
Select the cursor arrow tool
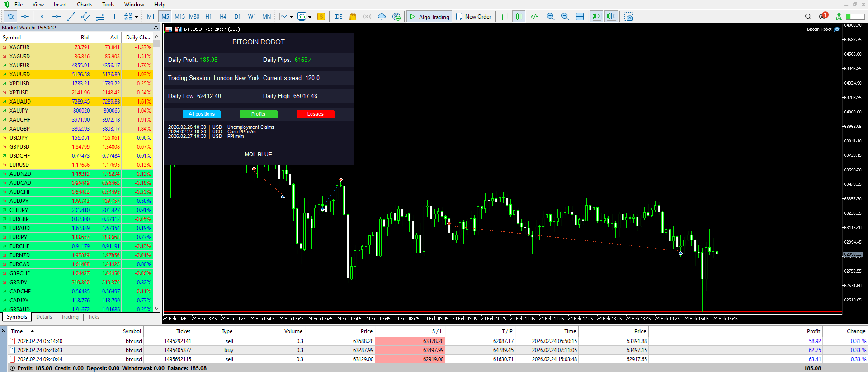[x=10, y=17]
